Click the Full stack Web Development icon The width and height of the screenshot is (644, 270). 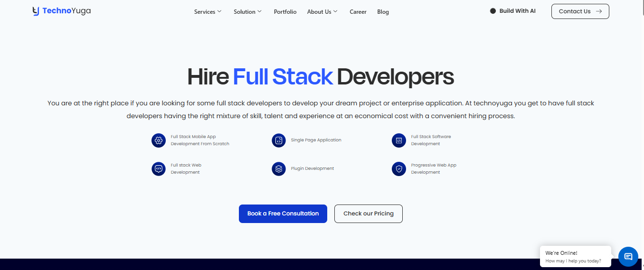tap(159, 169)
